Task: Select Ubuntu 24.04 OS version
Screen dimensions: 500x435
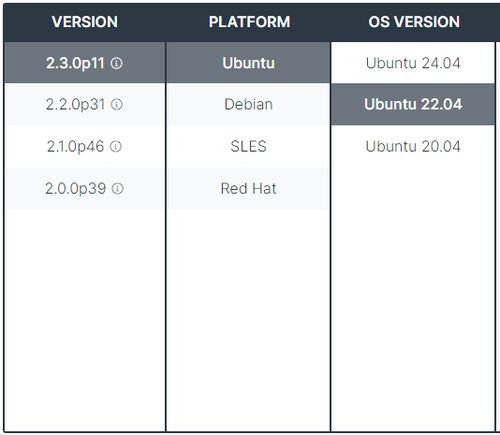Action: 413,63
